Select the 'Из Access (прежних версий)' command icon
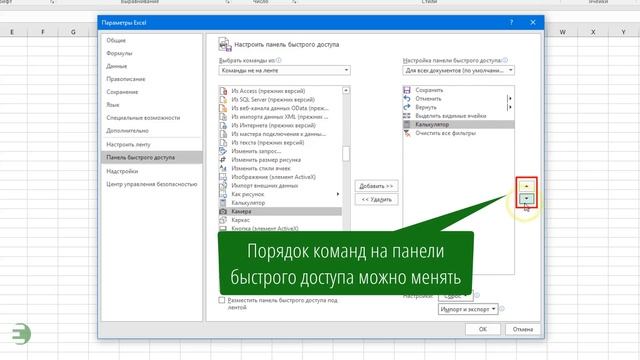 pyautogui.click(x=223, y=91)
